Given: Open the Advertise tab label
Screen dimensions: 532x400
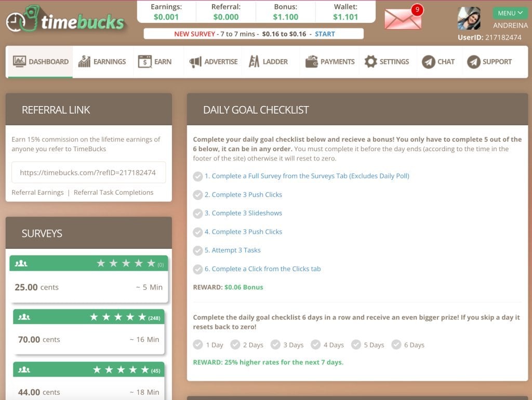Looking at the screenshot, I should [x=221, y=62].
